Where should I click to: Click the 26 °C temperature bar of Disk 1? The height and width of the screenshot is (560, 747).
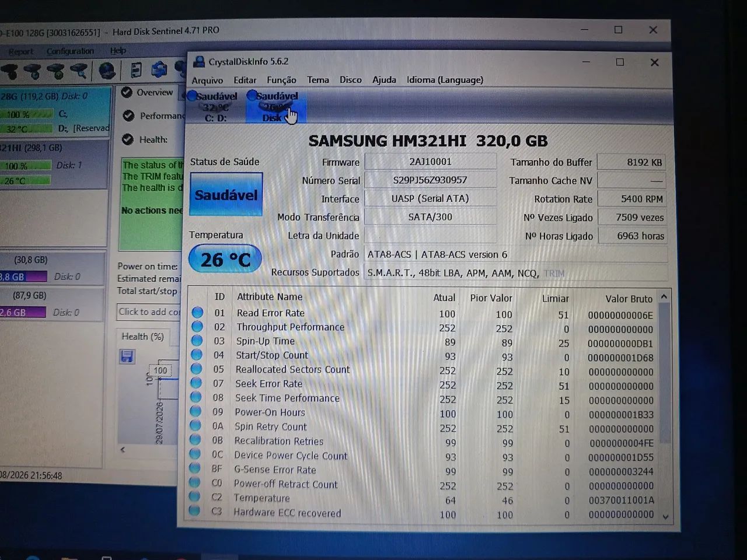pyautogui.click(x=25, y=181)
